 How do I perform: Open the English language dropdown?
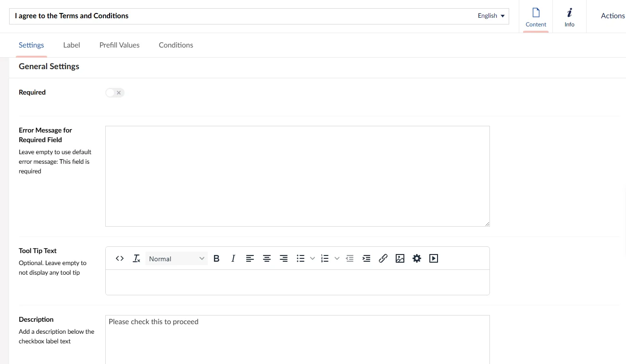click(491, 16)
